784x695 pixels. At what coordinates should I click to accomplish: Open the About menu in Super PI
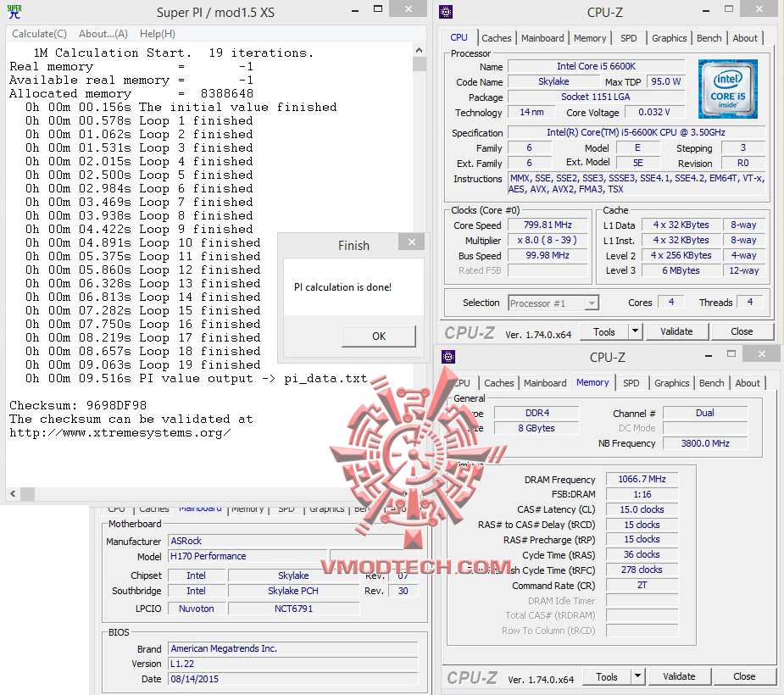[x=103, y=34]
